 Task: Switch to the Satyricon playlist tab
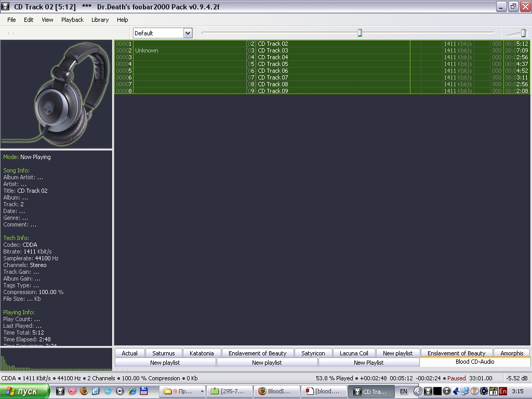pos(313,353)
